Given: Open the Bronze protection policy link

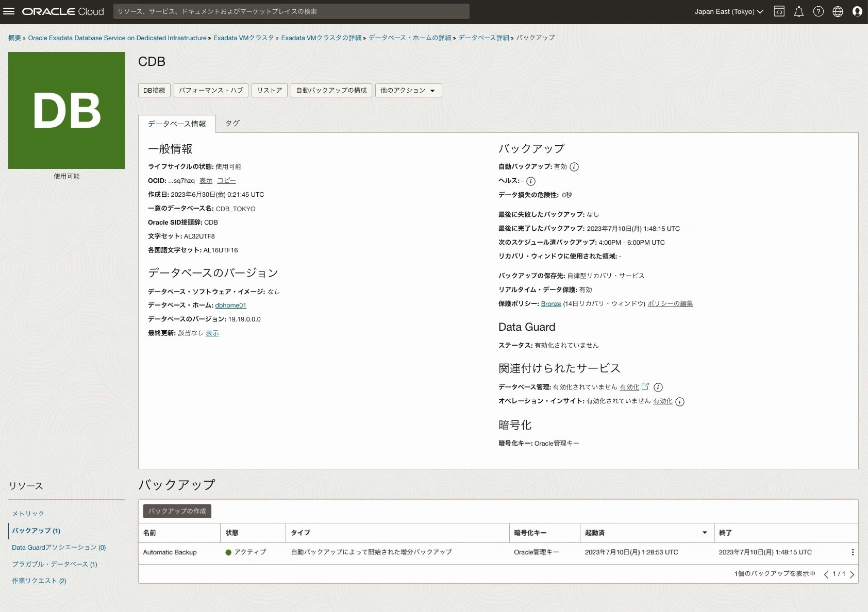Looking at the screenshot, I should tap(551, 304).
